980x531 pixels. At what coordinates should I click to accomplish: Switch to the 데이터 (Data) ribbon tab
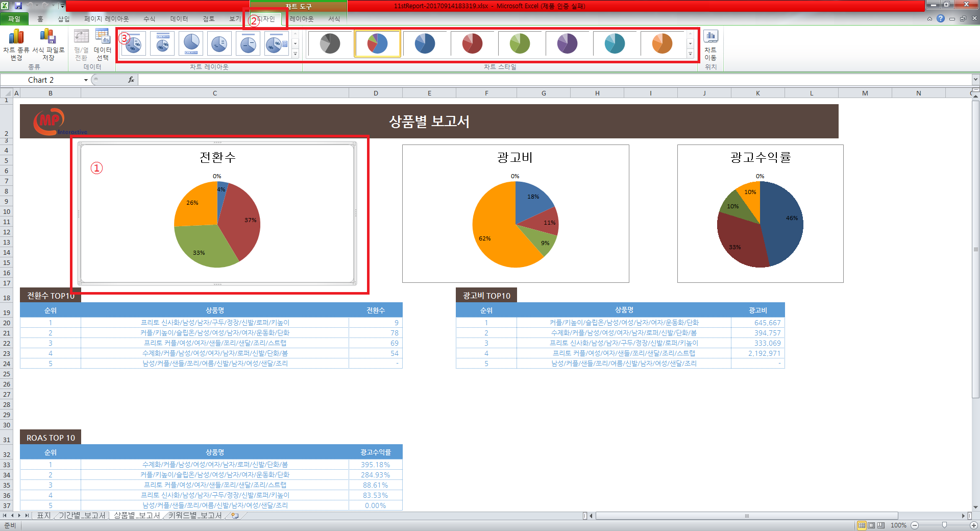179,19
